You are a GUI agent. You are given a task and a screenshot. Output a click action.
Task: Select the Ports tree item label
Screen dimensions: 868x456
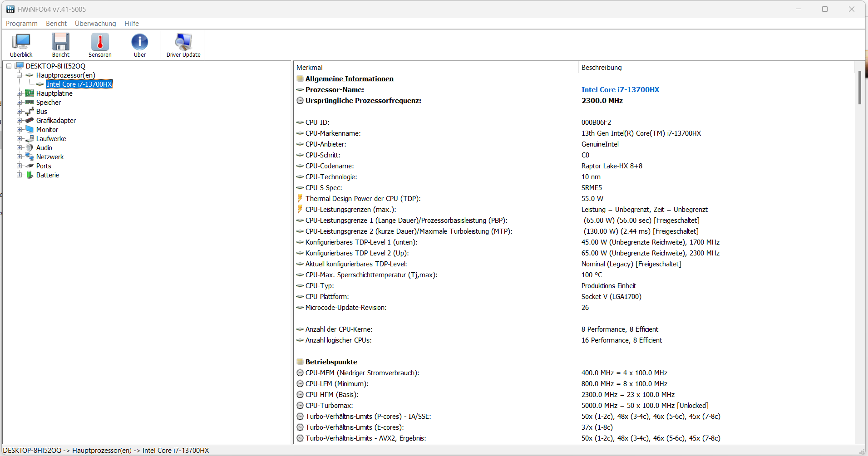(x=44, y=166)
